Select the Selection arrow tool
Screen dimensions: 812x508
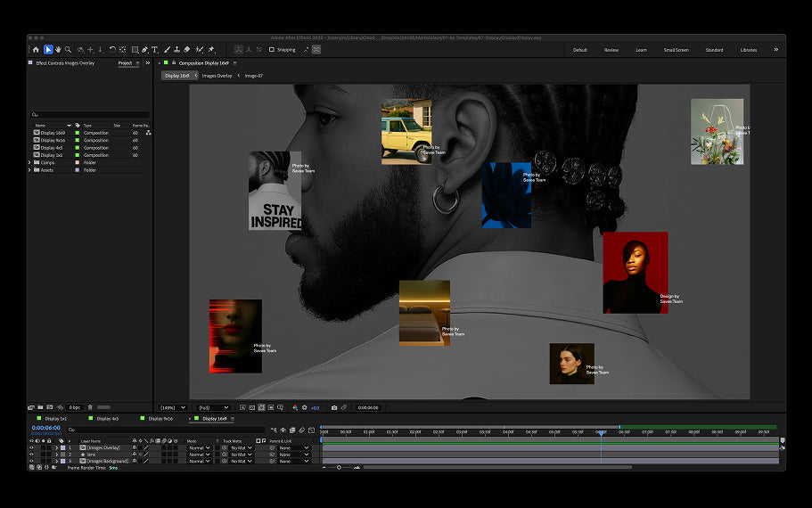48,50
